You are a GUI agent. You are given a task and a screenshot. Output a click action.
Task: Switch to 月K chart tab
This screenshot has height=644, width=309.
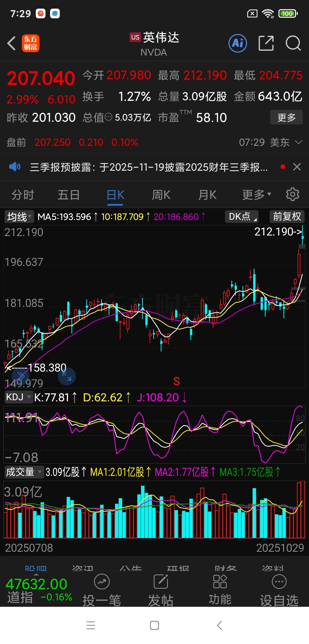207,195
